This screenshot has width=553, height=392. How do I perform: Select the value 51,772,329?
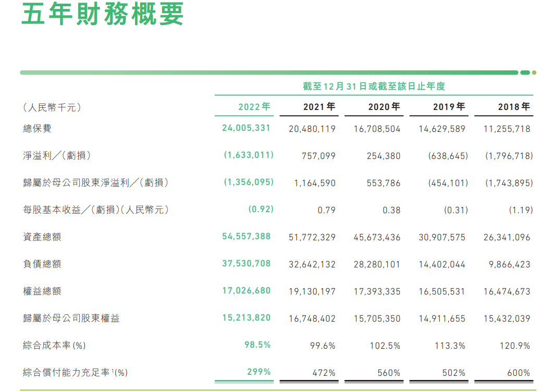(312, 238)
